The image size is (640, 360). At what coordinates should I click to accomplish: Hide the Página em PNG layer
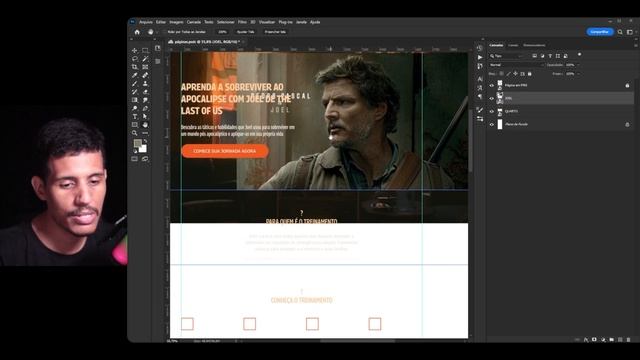point(492,86)
